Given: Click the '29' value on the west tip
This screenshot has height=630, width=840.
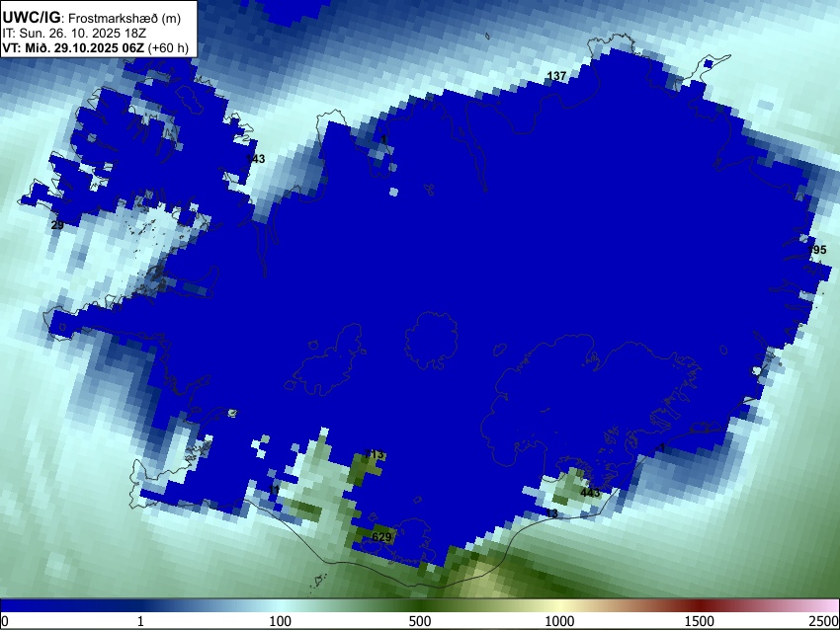Looking at the screenshot, I should point(57,225).
